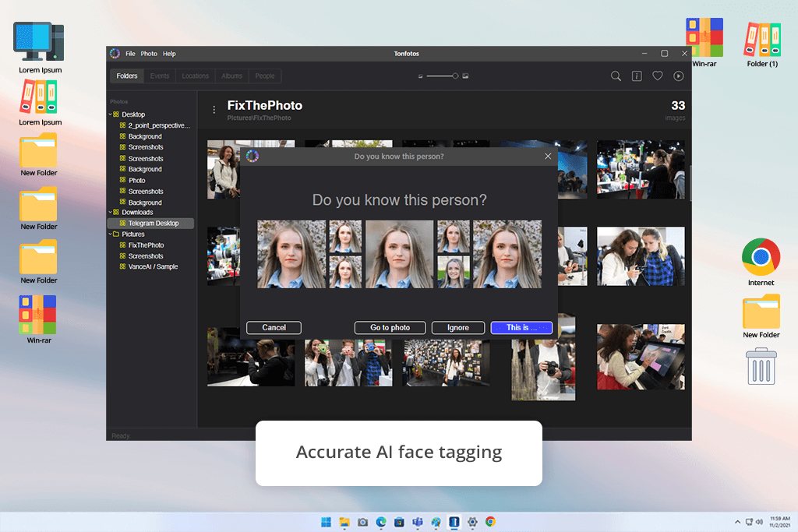Open Settings gear on taskbar
The height and width of the screenshot is (532, 798).
tap(472, 522)
